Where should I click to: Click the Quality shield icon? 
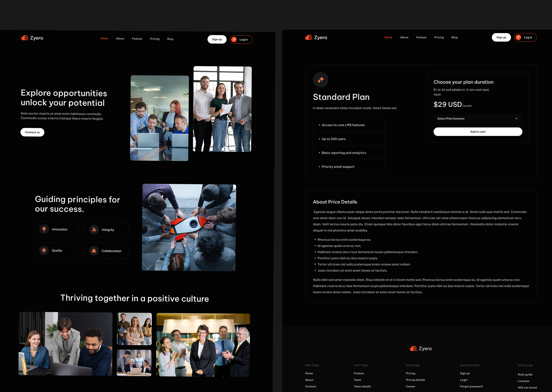click(44, 250)
